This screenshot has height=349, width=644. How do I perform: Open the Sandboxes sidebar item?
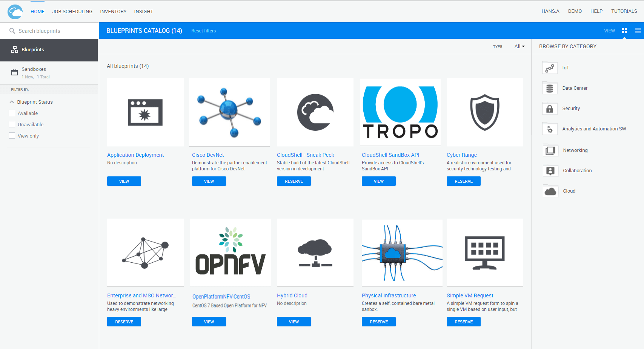[49, 73]
